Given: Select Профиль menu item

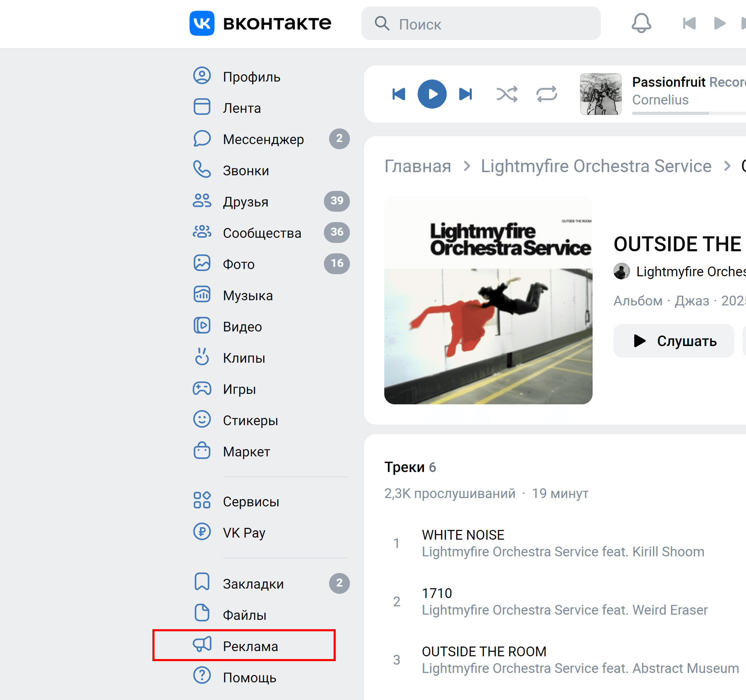Looking at the screenshot, I should pyautogui.click(x=251, y=77).
